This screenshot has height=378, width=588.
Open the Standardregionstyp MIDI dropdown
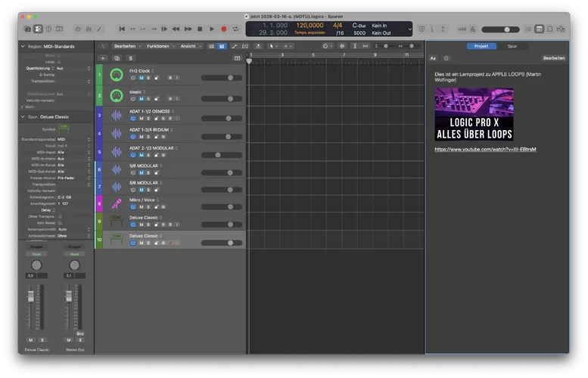coord(73,139)
